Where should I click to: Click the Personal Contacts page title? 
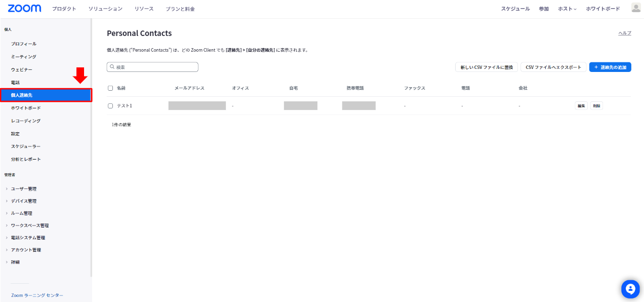pyautogui.click(x=139, y=33)
